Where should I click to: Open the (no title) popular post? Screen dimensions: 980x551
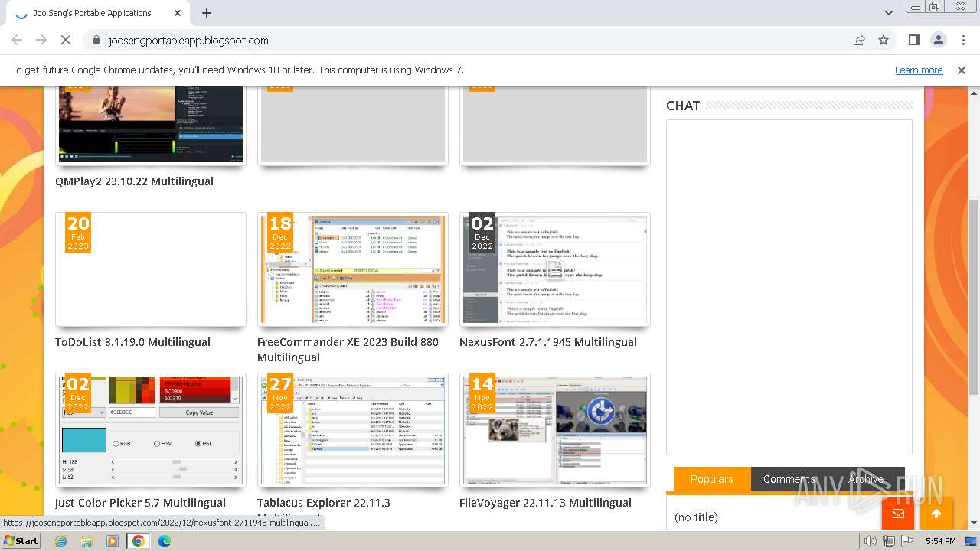pyautogui.click(x=696, y=517)
